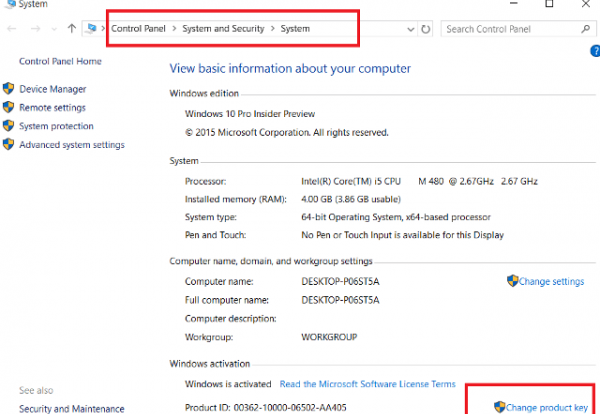Click the Forward navigation arrow
Screen dimensions: 600x414
[x=35, y=29]
